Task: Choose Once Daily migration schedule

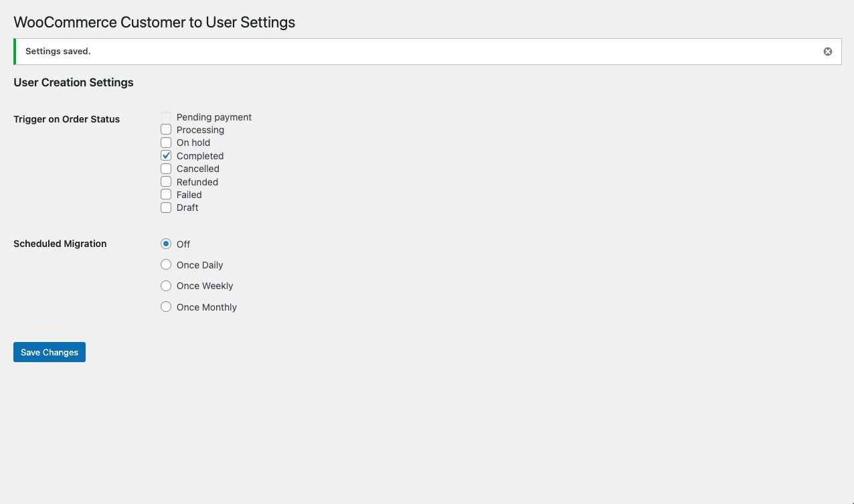Action: (x=166, y=265)
